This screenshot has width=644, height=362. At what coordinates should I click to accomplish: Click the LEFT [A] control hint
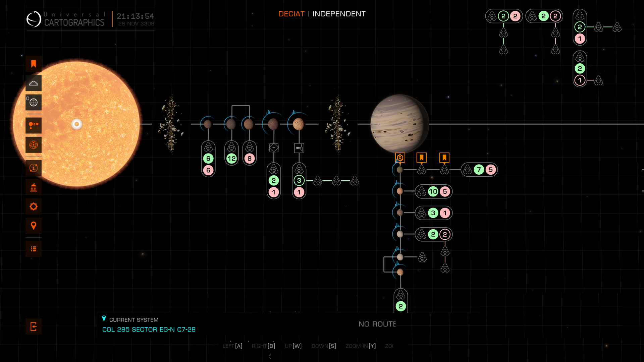click(x=232, y=346)
